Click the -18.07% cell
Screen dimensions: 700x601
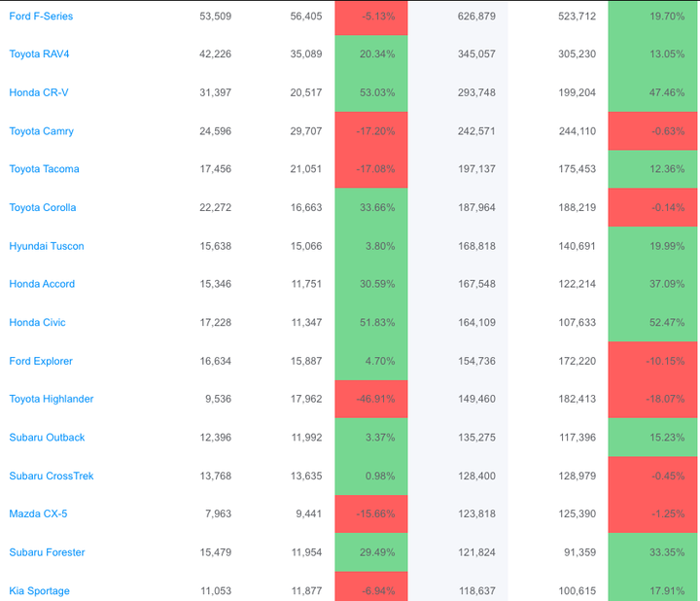652,399
